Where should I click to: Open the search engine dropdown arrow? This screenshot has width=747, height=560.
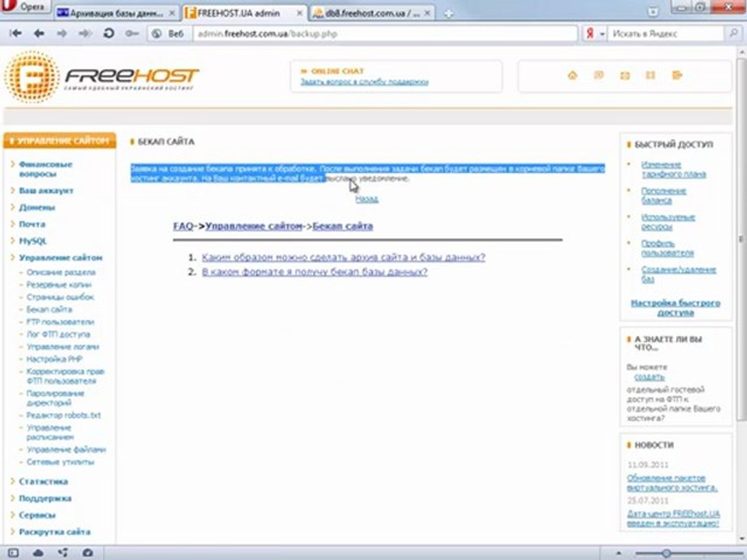click(602, 34)
